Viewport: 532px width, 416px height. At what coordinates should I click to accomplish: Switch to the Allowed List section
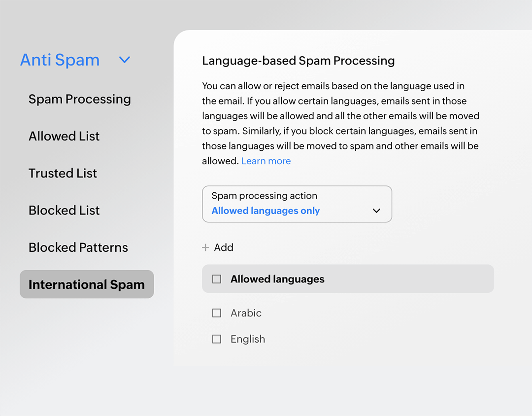pos(64,136)
